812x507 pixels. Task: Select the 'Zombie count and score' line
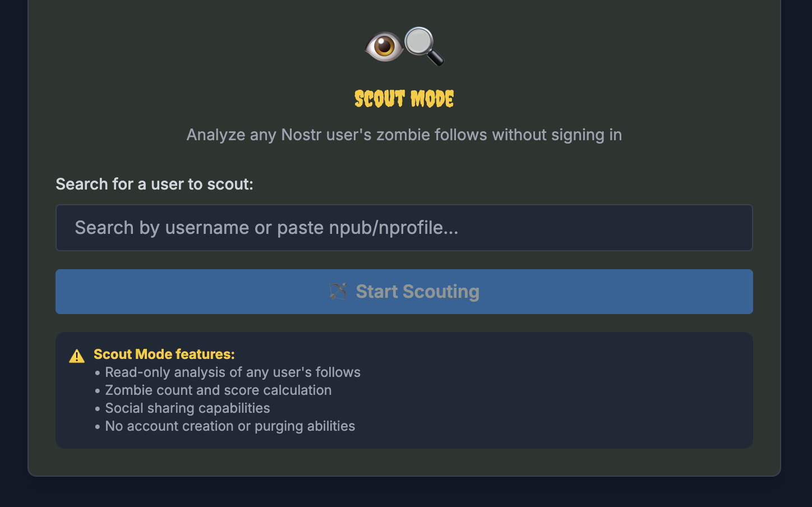pos(218,390)
